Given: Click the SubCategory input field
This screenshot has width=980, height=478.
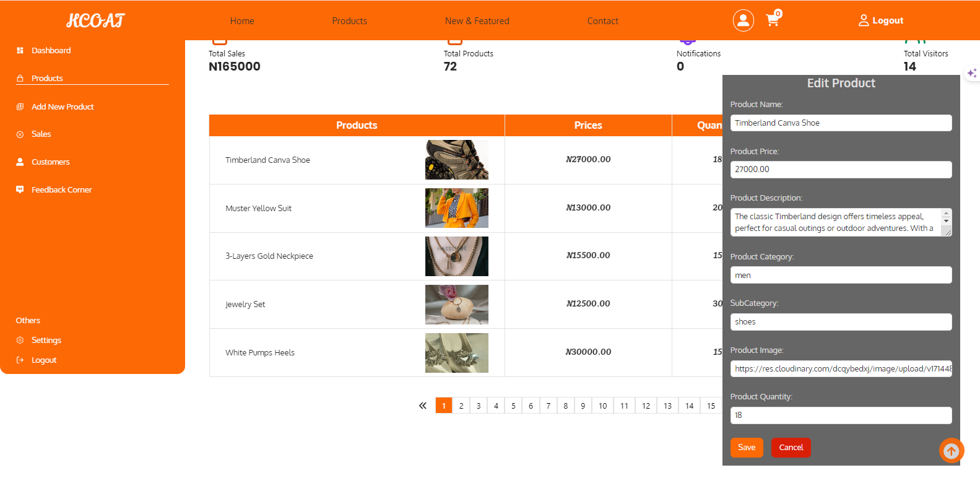Looking at the screenshot, I should [841, 321].
